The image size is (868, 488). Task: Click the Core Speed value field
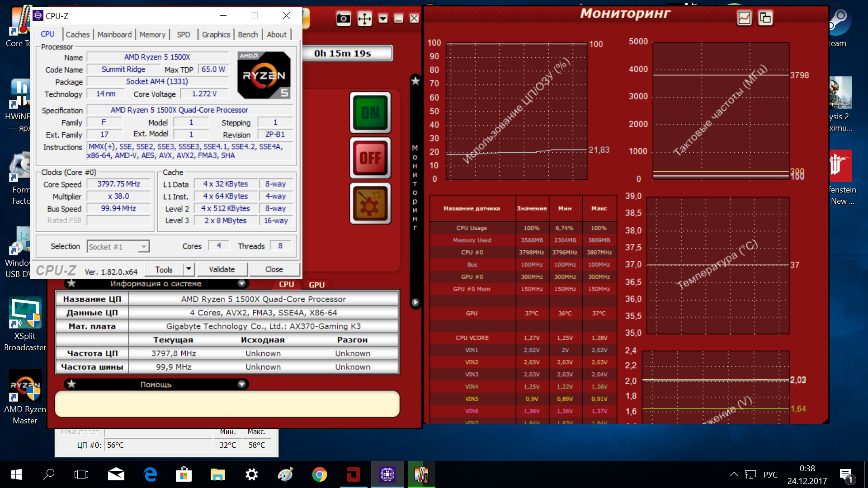pyautogui.click(x=119, y=184)
